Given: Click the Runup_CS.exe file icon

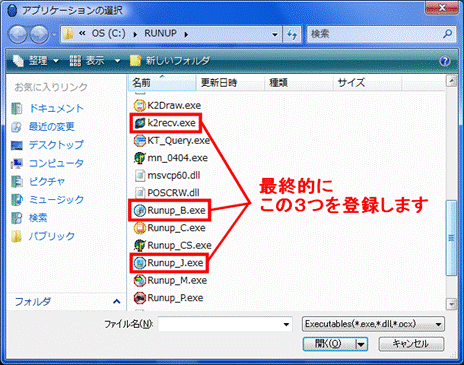Looking at the screenshot, I should pyautogui.click(x=140, y=246).
